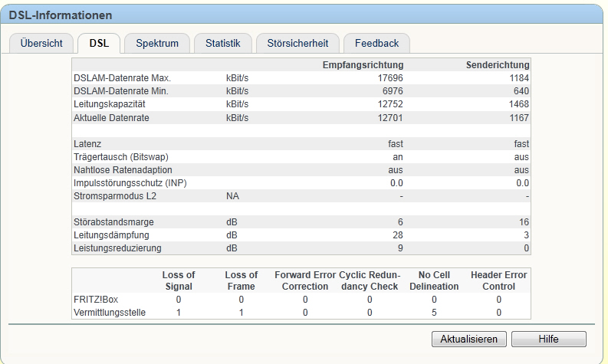The image size is (608, 364).
Task: Click the Leitungsdämpfung receive value 28
Action: 397,235
